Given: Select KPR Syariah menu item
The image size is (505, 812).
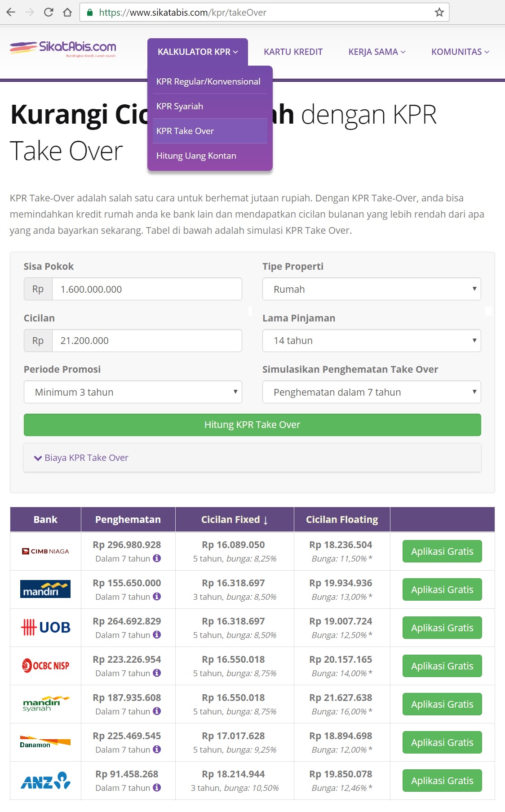Looking at the screenshot, I should pyautogui.click(x=210, y=106).
